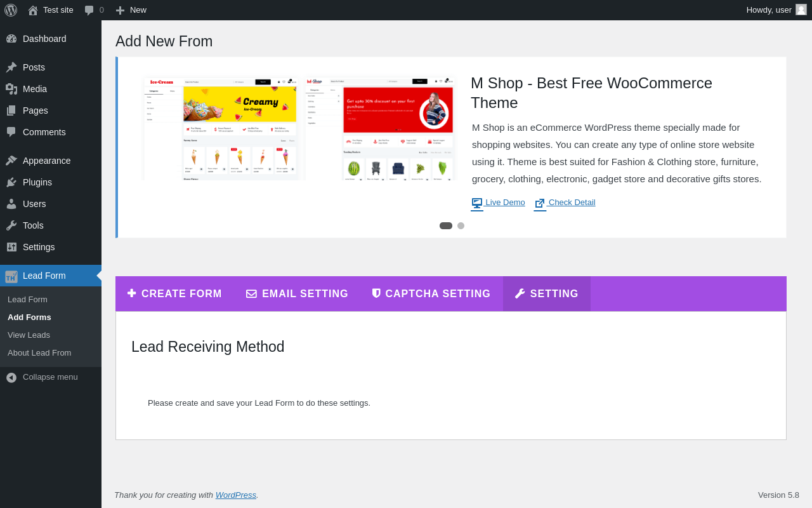Switch to the Setting tab

[547, 294]
